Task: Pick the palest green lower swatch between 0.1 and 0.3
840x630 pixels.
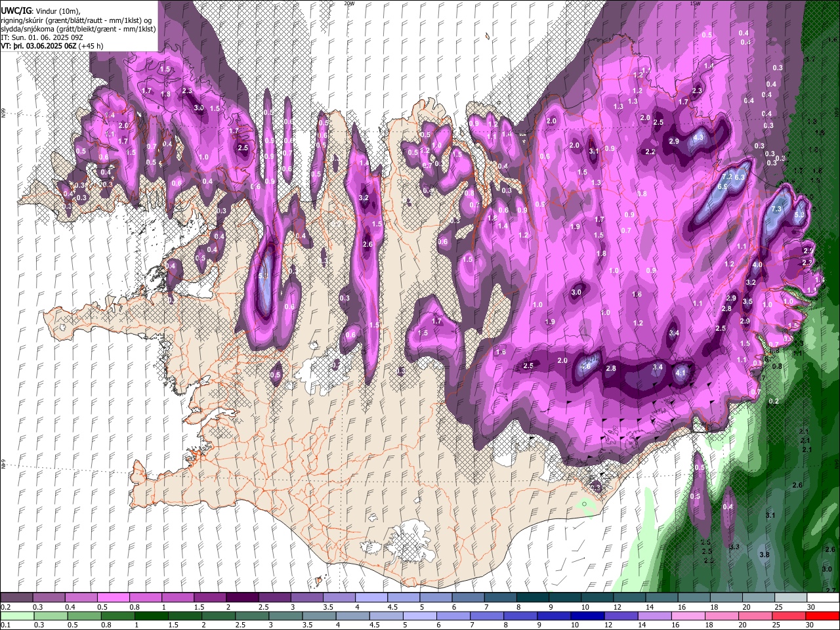Action: (16, 616)
